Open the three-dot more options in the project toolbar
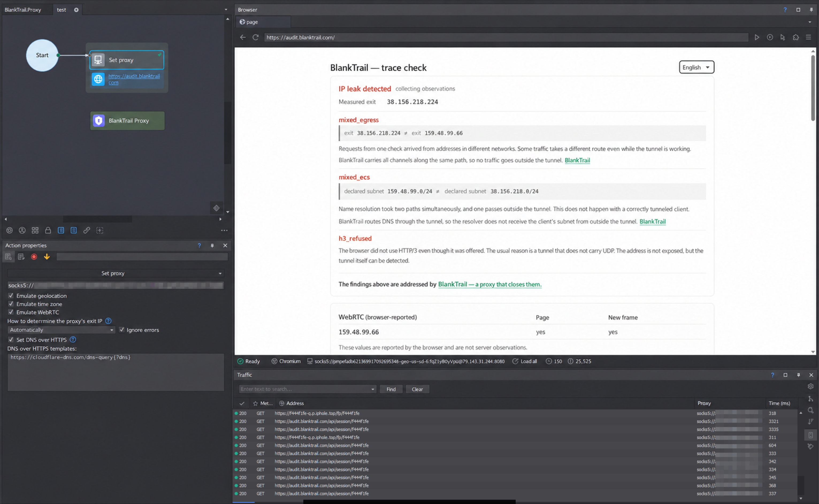 (x=224, y=230)
